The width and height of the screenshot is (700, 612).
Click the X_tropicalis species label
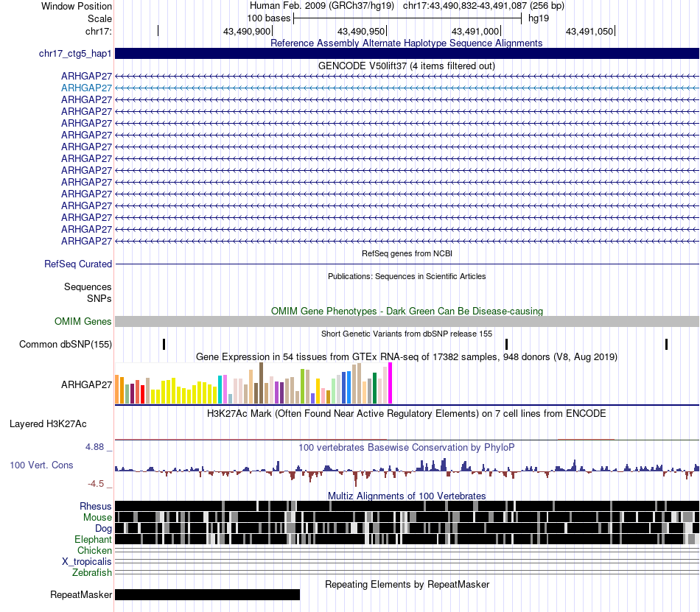(87, 562)
